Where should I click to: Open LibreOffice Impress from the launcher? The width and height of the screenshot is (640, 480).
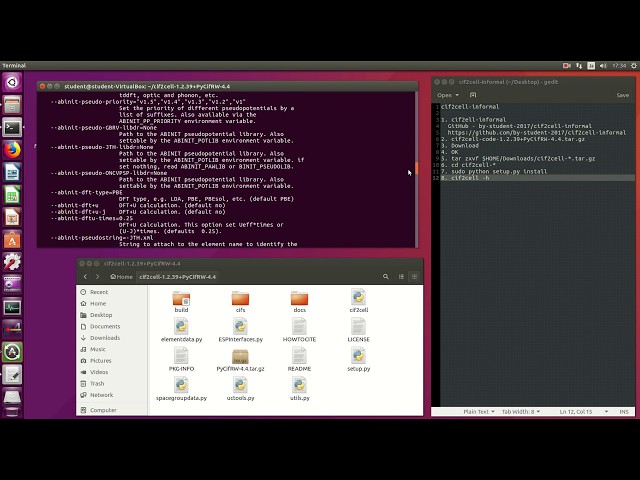click(12, 218)
